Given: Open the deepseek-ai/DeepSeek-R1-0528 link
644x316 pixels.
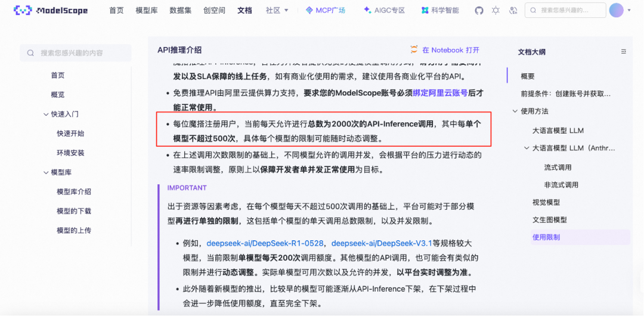Looking at the screenshot, I should click(x=265, y=243).
